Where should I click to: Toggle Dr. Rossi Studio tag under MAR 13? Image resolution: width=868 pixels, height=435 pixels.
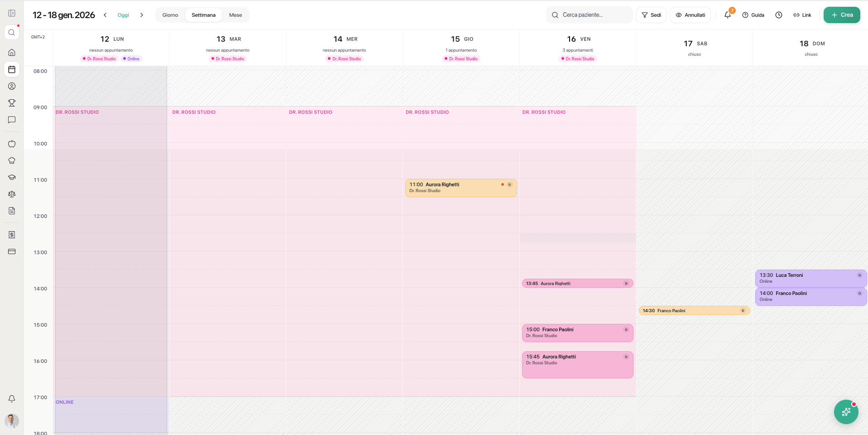point(228,58)
